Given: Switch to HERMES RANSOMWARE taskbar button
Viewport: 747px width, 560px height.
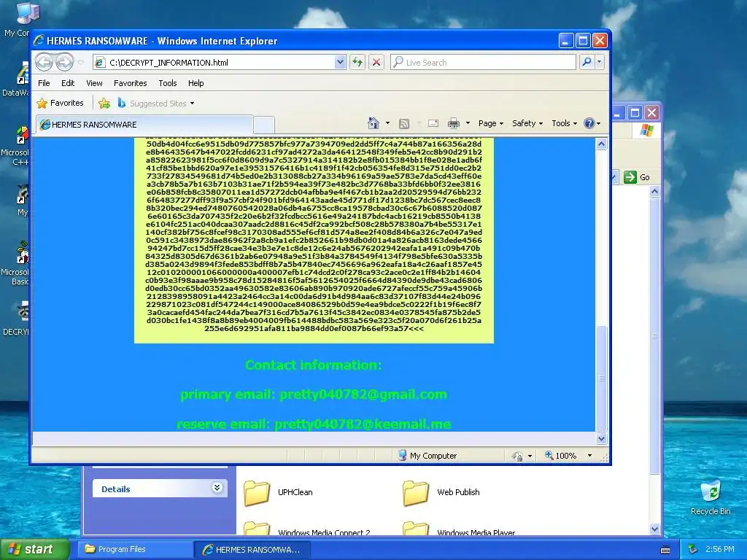Looking at the screenshot, I should tap(252, 550).
